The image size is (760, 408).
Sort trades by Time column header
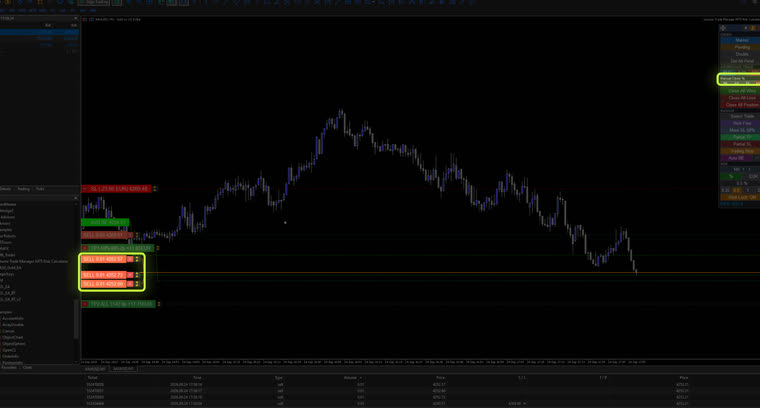click(197, 377)
